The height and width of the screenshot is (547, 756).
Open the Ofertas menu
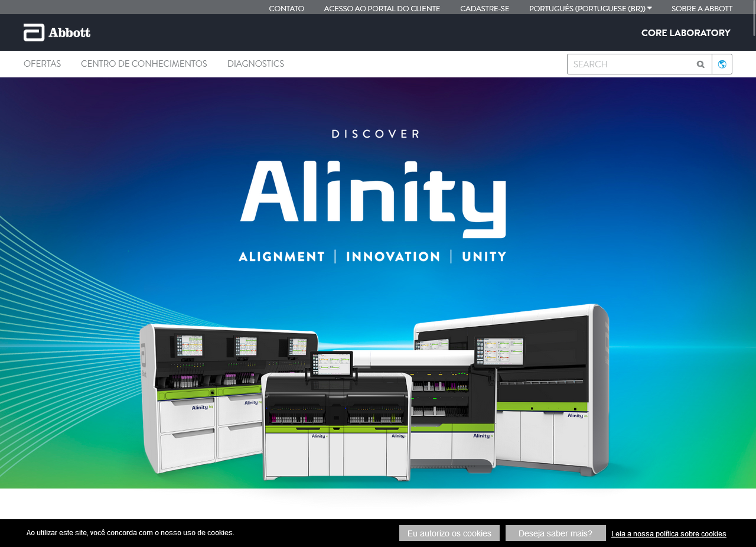[x=42, y=64]
